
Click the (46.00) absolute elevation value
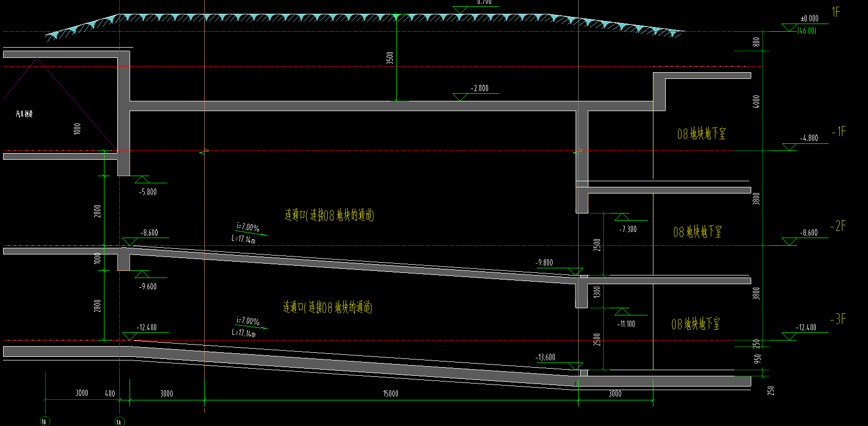pos(807,31)
